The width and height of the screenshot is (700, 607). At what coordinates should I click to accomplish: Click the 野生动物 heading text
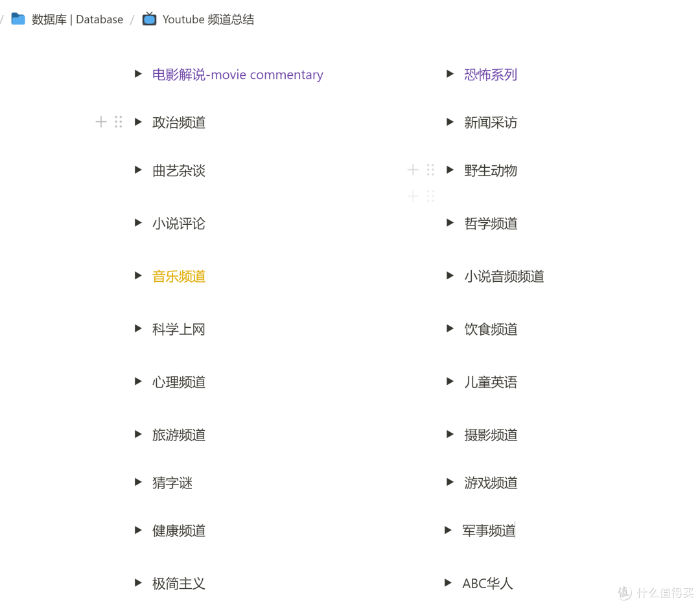click(491, 170)
